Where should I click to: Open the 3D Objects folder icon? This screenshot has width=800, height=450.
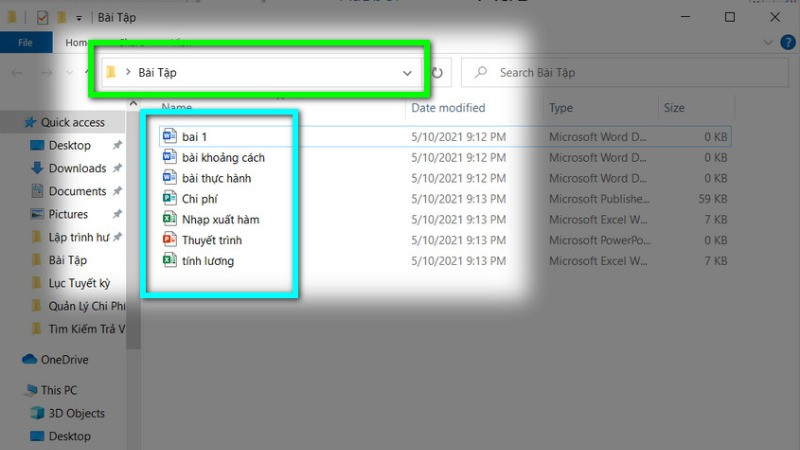pos(37,413)
